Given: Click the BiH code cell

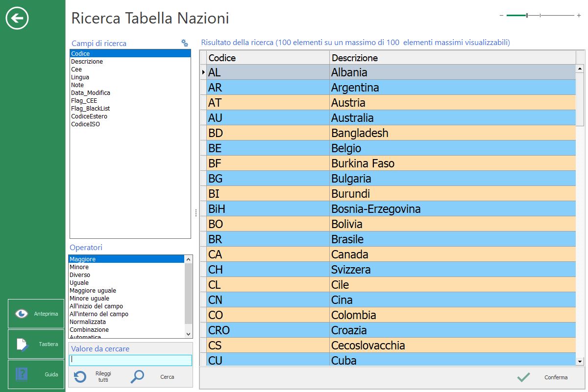Looking at the screenshot, I should 268,209.
